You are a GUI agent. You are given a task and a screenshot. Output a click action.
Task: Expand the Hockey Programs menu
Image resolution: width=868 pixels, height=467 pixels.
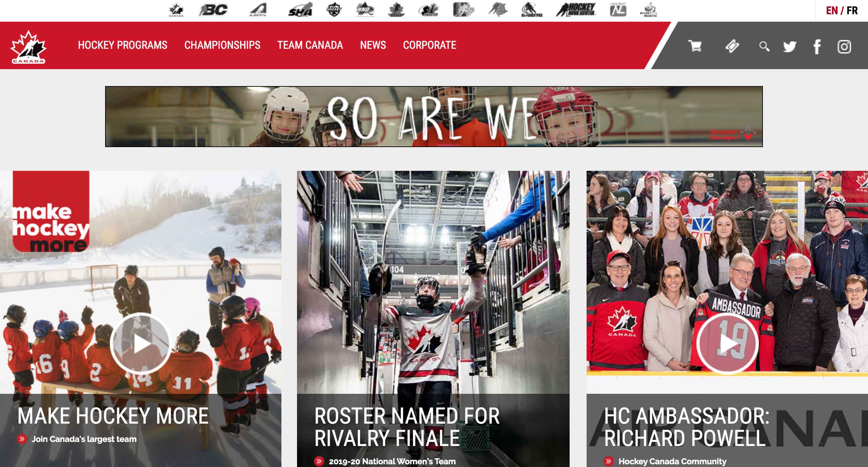click(x=123, y=45)
